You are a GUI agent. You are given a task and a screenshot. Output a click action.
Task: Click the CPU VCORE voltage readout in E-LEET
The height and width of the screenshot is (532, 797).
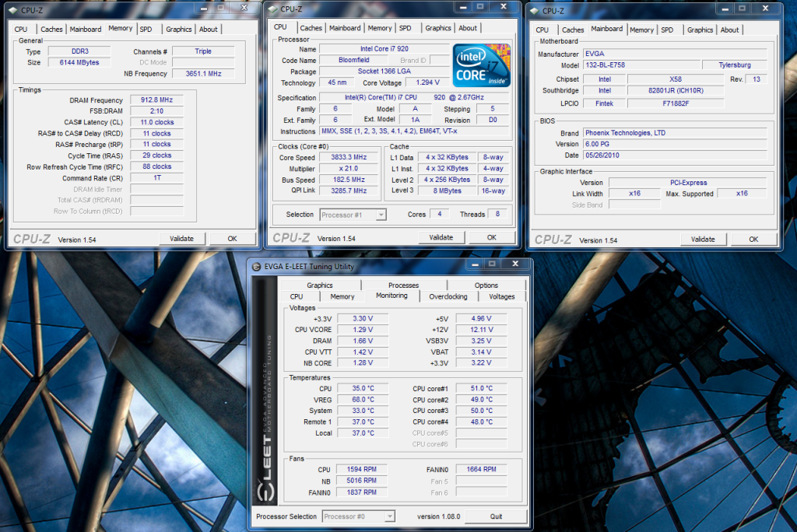click(363, 330)
